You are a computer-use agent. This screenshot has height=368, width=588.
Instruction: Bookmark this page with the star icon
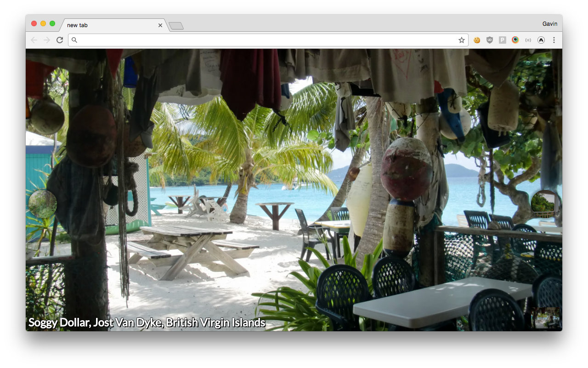[461, 40]
